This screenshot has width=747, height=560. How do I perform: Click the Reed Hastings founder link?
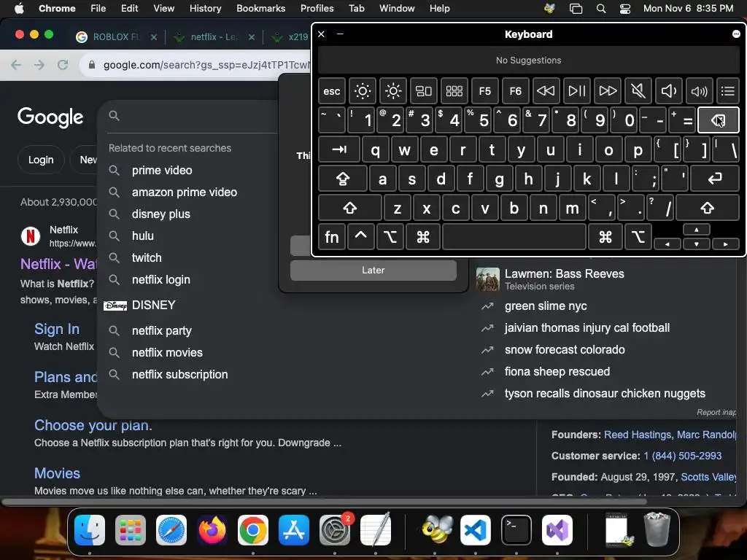tap(638, 435)
